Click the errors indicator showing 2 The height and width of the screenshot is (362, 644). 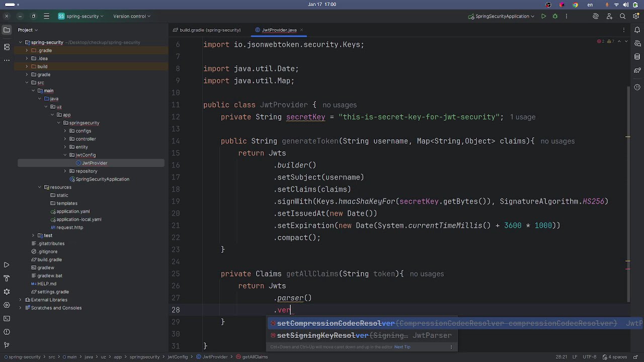(x=601, y=41)
